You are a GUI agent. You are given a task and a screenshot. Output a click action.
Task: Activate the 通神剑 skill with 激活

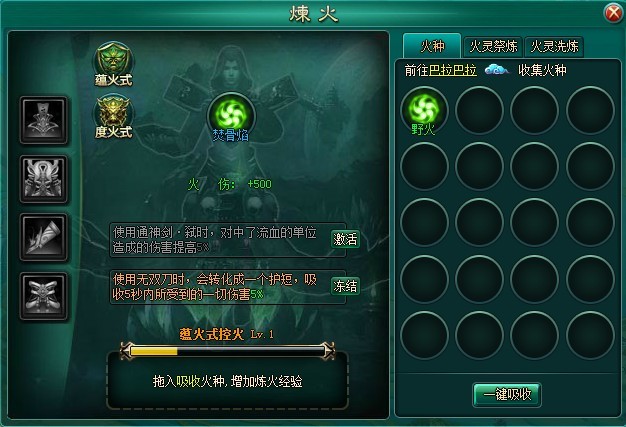[345, 239]
